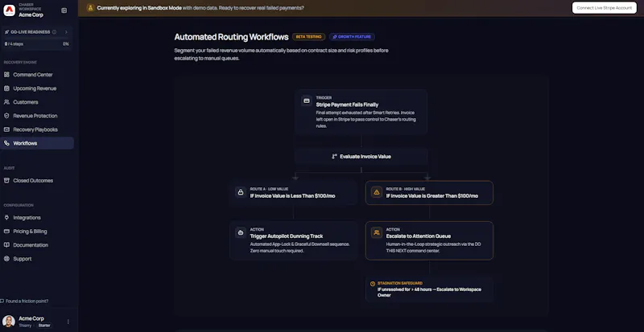This screenshot has width=644, height=332.
Task: Click the Escalate to Attention Queue icon
Action: click(377, 232)
